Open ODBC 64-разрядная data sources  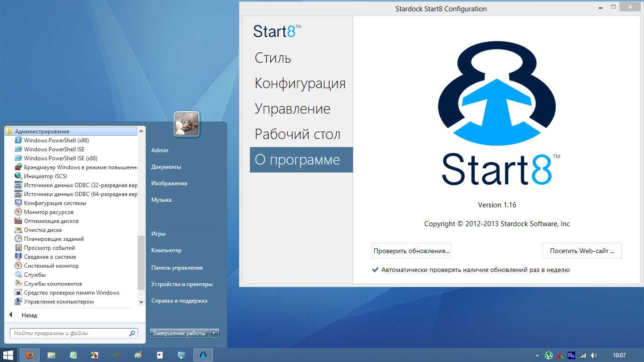[75, 194]
